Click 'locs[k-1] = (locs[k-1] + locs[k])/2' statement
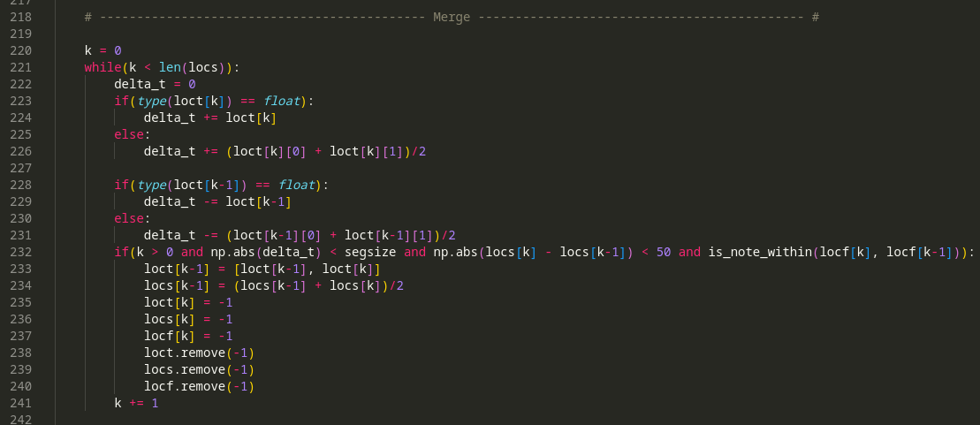Viewport: 980px width, 425px height. click(273, 285)
